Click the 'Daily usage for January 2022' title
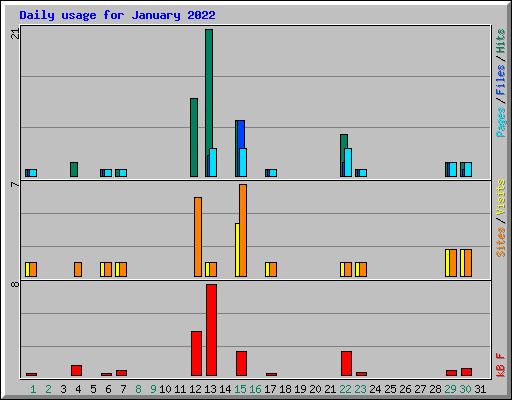Screen dimensions: 512x400 pos(117,15)
